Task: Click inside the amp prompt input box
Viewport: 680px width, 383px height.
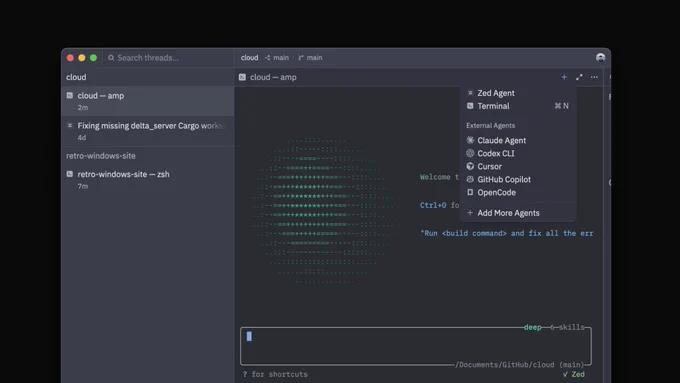Action: point(415,346)
